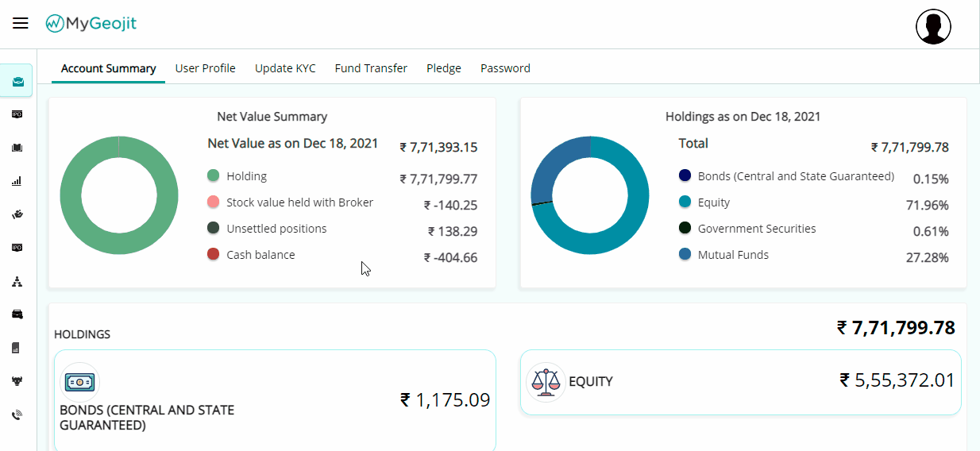Click the bull head icon in sidebar
The height and width of the screenshot is (451, 980).
[x=17, y=381]
